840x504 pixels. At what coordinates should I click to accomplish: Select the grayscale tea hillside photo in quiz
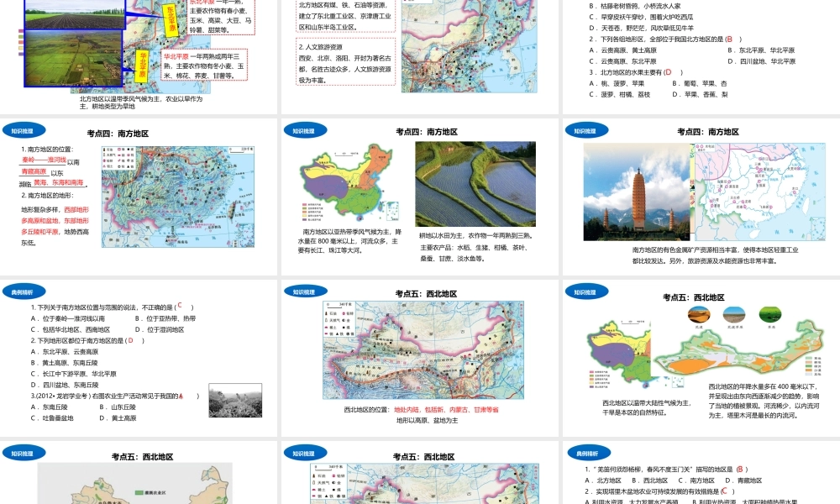click(x=235, y=400)
